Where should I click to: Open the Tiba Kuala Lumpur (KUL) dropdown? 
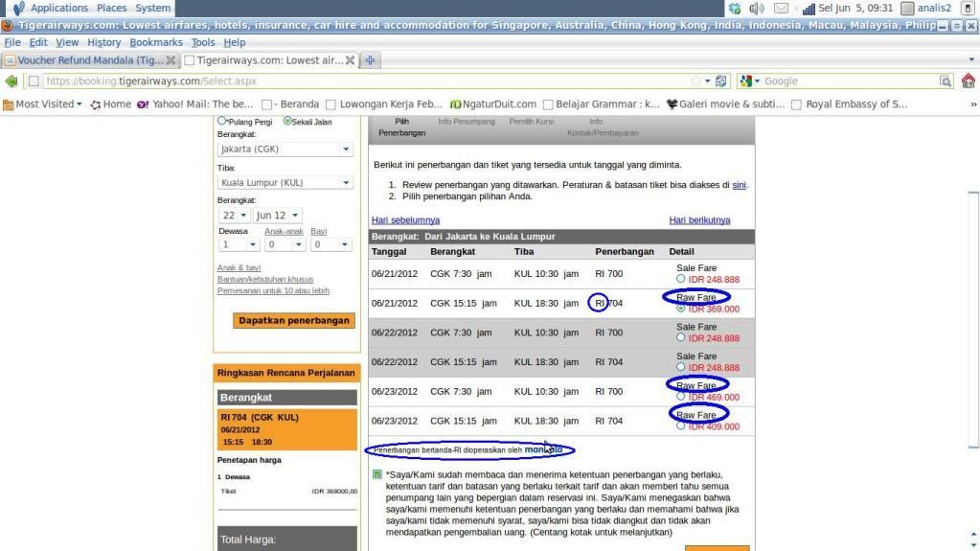[285, 183]
